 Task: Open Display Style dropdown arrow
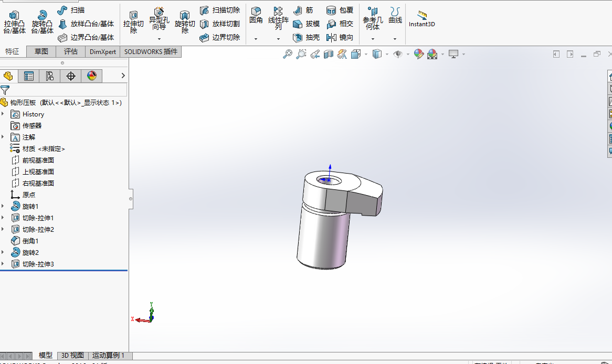pyautogui.click(x=387, y=54)
